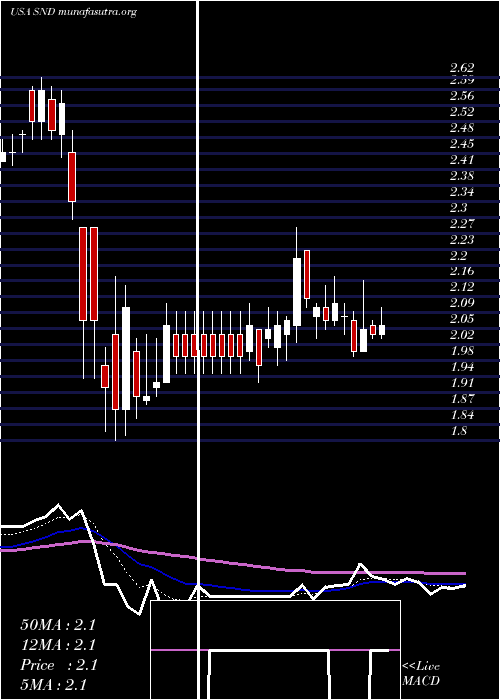Click the 2.62 price axis label
The height and width of the screenshot is (700, 500).
tap(462, 68)
